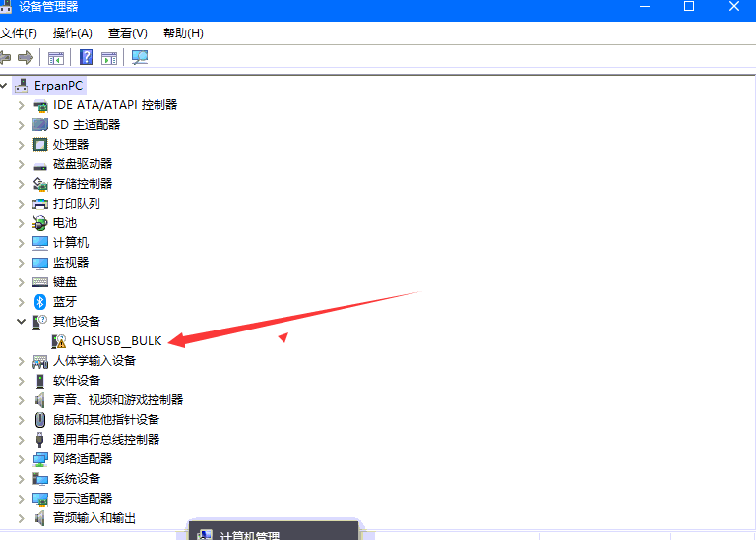Select the 人体学输入设备 label

click(94, 361)
